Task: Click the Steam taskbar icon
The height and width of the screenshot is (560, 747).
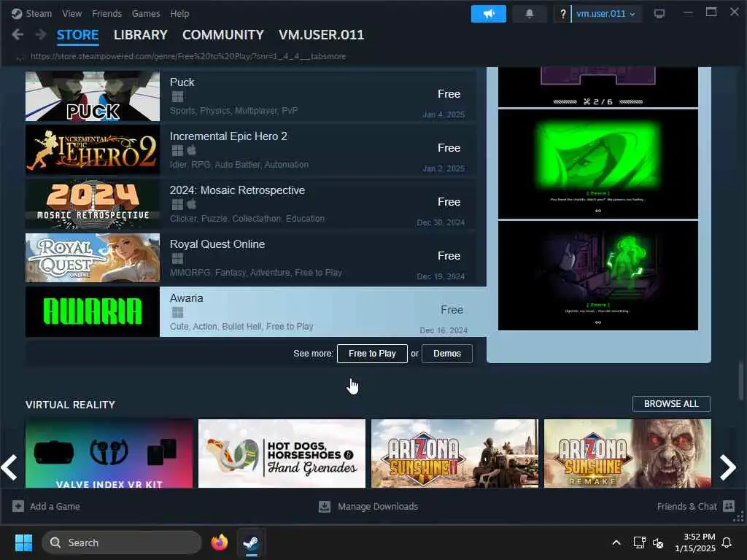Action: 251,542
